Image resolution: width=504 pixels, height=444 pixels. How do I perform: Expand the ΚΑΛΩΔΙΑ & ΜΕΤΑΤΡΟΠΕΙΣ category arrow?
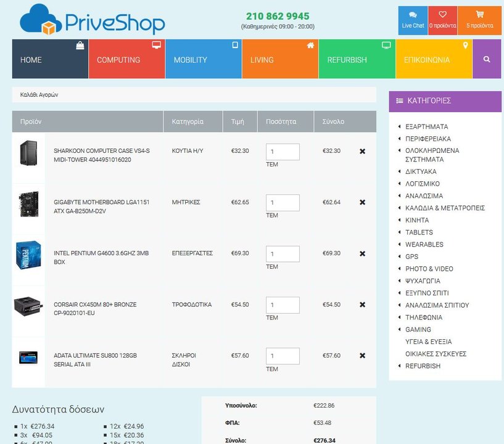point(400,208)
